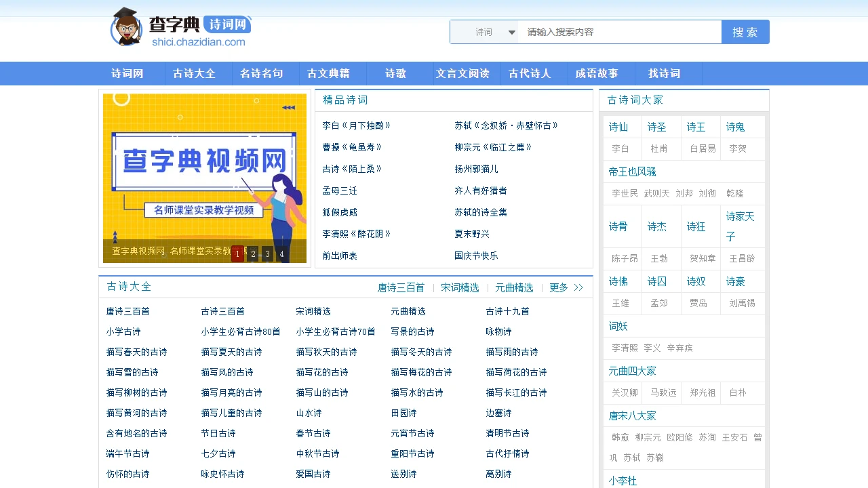Screen dimensions: 868x488
Task: Switch to the 唐诗三百首 tab
Action: [x=401, y=287]
